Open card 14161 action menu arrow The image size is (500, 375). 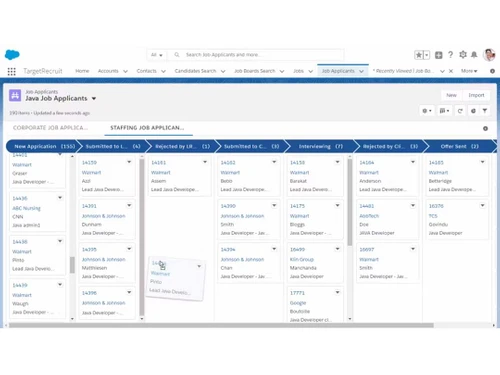[x=205, y=162]
